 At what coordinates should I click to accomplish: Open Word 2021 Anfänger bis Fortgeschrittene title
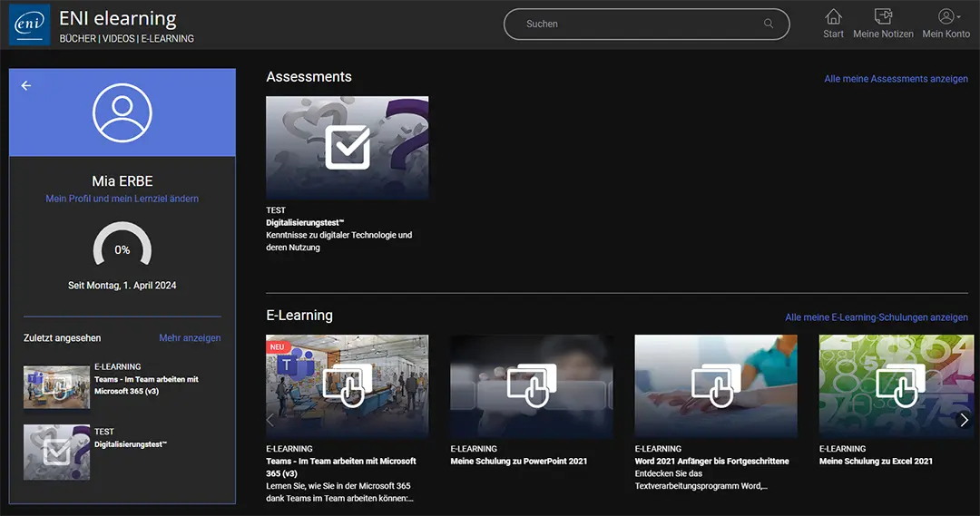pyautogui.click(x=712, y=461)
